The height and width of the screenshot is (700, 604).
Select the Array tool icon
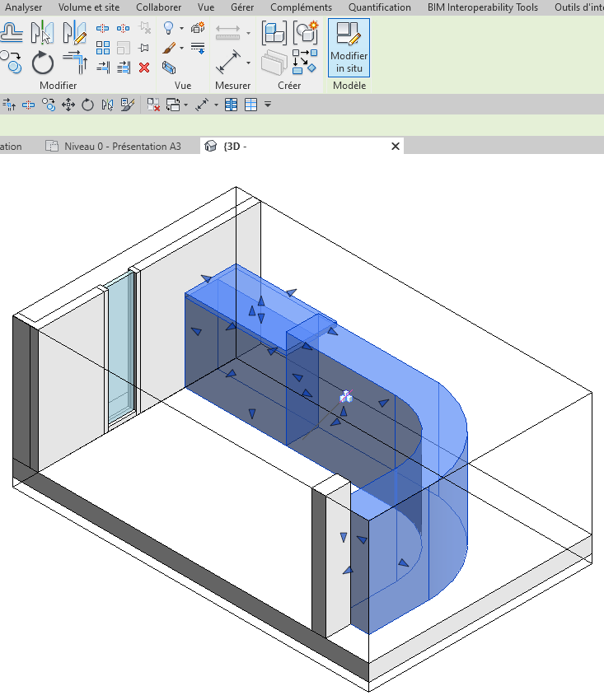click(103, 48)
